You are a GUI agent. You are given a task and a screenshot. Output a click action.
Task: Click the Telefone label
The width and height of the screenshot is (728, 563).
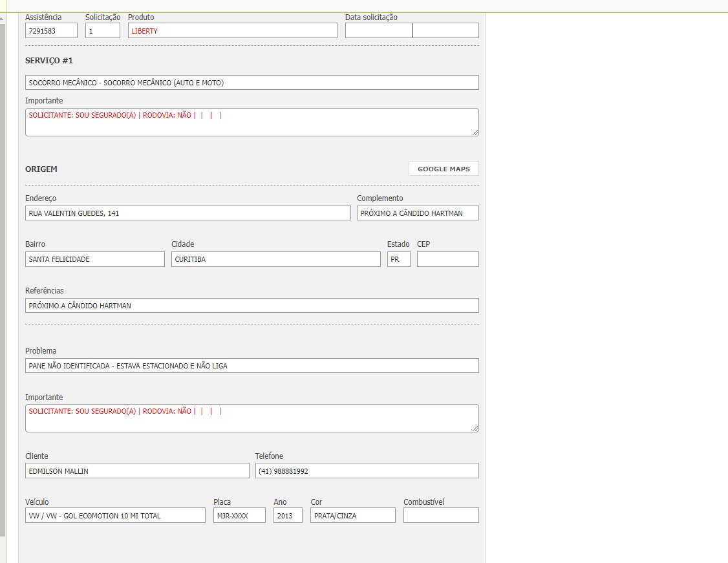tap(270, 456)
